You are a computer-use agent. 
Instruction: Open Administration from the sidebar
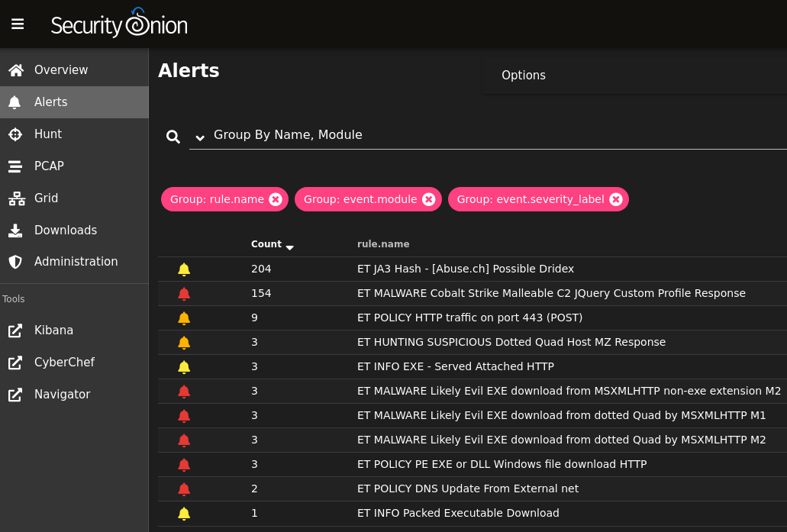74,262
